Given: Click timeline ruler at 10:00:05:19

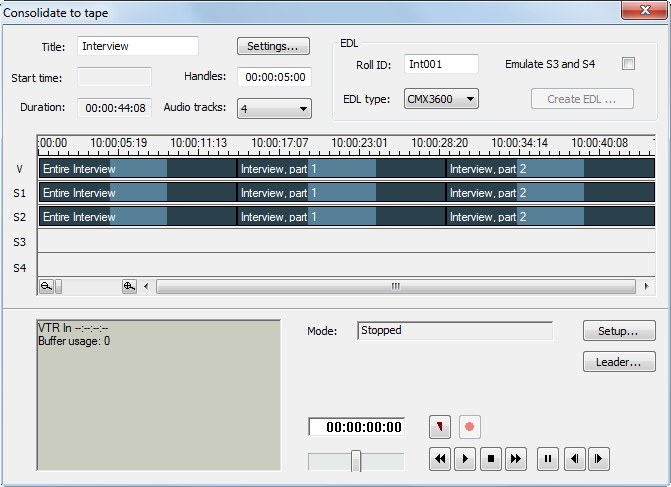Looking at the screenshot, I should click(119, 143).
